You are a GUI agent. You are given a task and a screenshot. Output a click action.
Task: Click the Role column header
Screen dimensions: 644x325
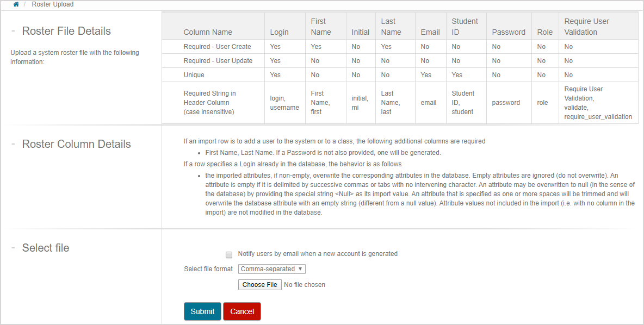pos(544,32)
